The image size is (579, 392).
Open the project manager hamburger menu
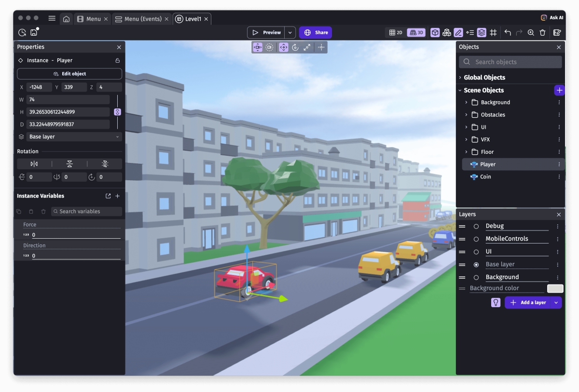click(52, 19)
